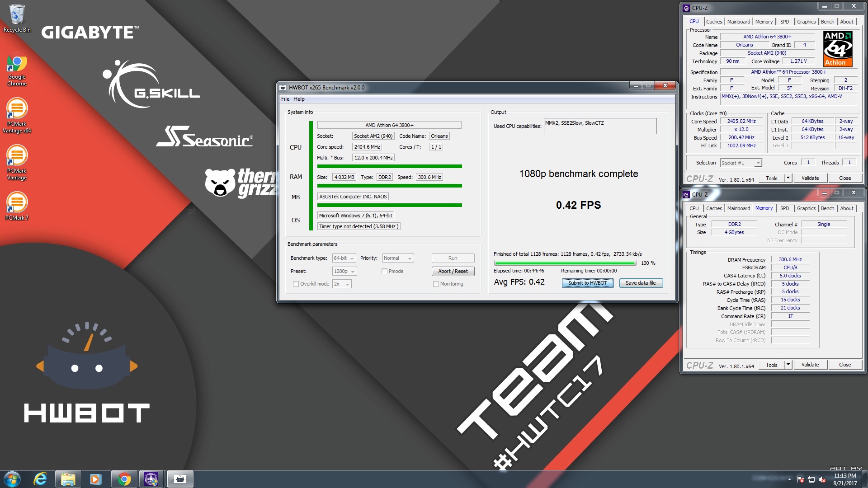
Task: Click the Used CPU capabilities text box
Action: tap(600, 126)
